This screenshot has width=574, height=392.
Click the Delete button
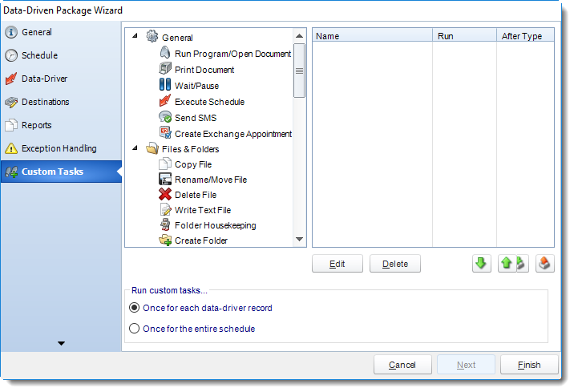395,264
